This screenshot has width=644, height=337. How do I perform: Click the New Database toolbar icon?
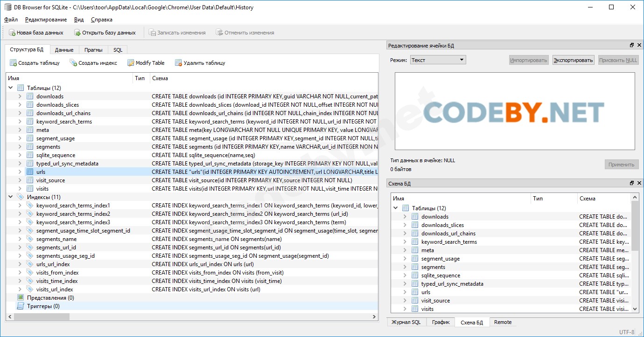[12, 33]
